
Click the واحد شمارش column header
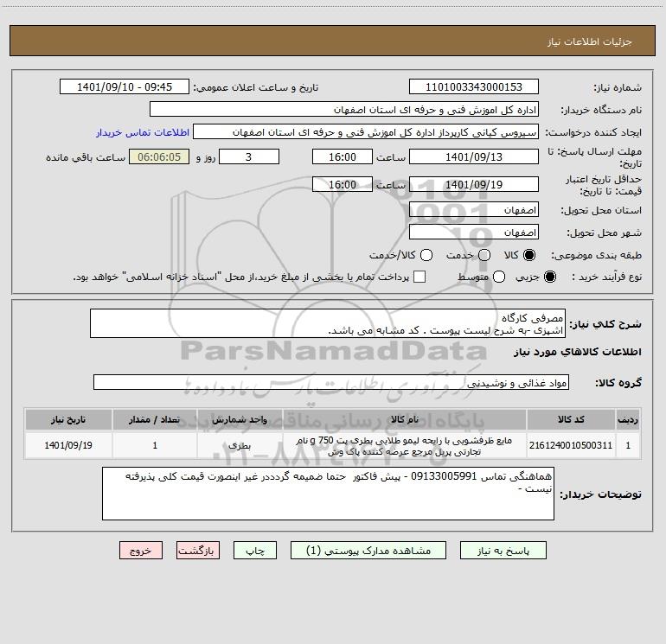click(240, 419)
